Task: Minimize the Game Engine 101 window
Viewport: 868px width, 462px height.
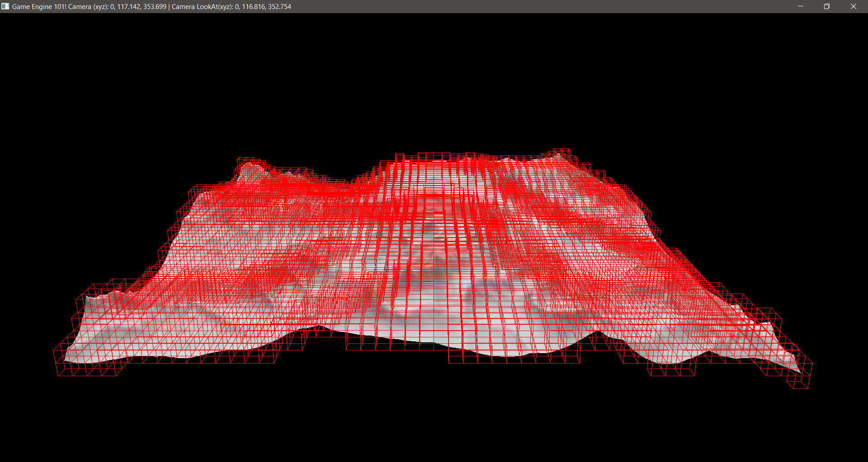Action: tap(801, 6)
